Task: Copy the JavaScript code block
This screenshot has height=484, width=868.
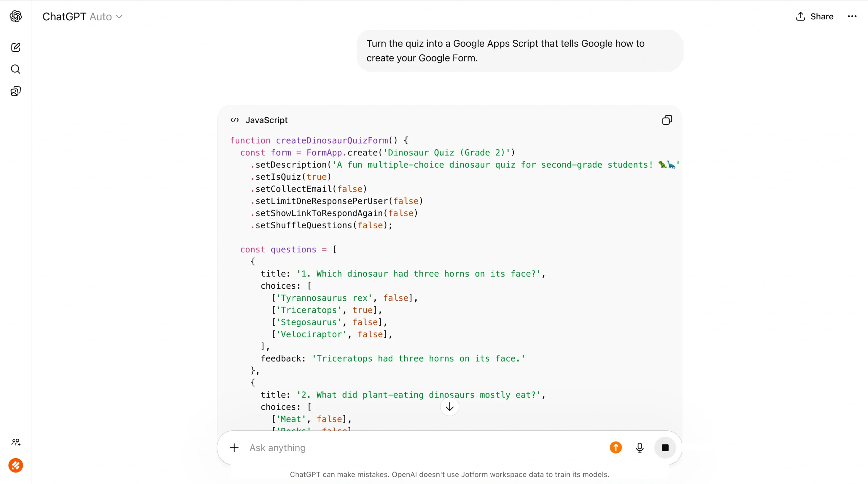Action: pyautogui.click(x=667, y=120)
